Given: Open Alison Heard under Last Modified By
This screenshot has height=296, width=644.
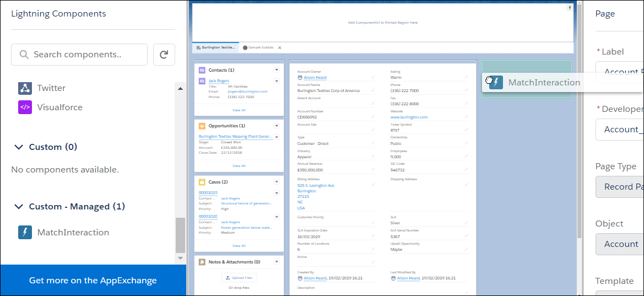Looking at the screenshot, I should [x=408, y=278].
